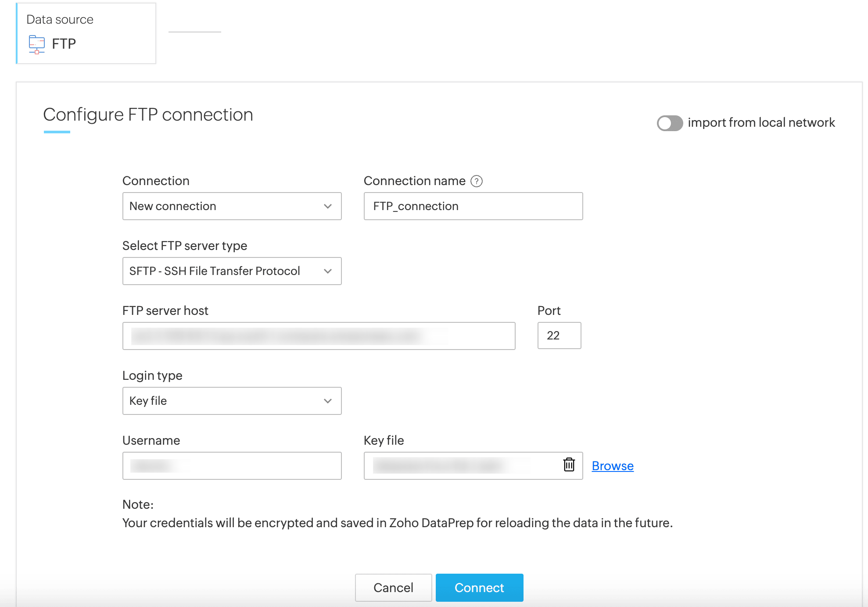Click the Browse link
Viewport: 868px width, 607px height.
click(x=613, y=466)
